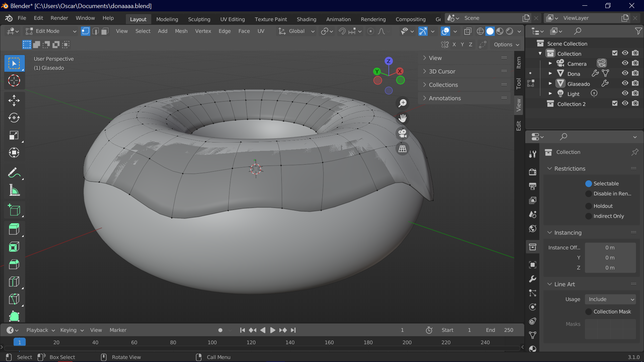Viewport: 644px width, 362px height.
Task: Select the Scale tool
Action: click(14, 135)
